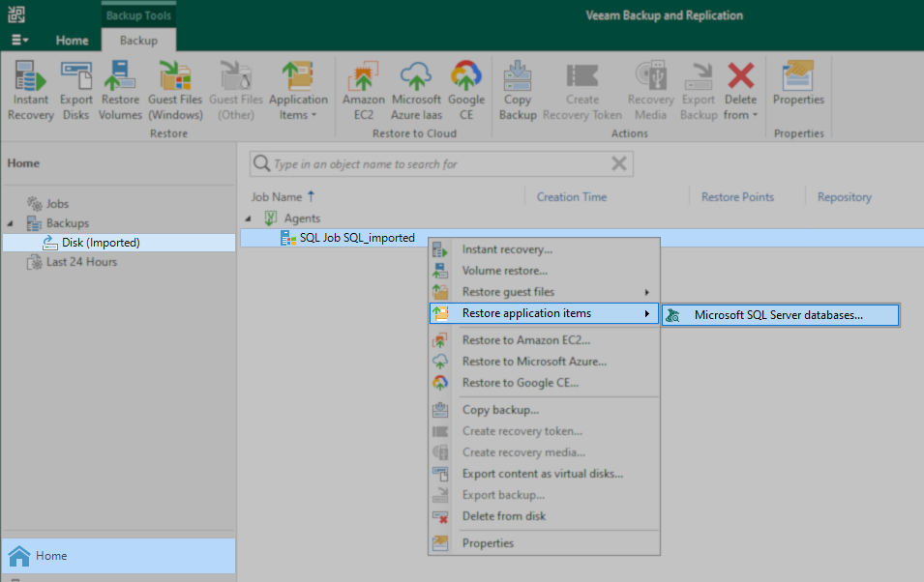Open the Restore application items submenu
This screenshot has width=924, height=582.
(544, 313)
